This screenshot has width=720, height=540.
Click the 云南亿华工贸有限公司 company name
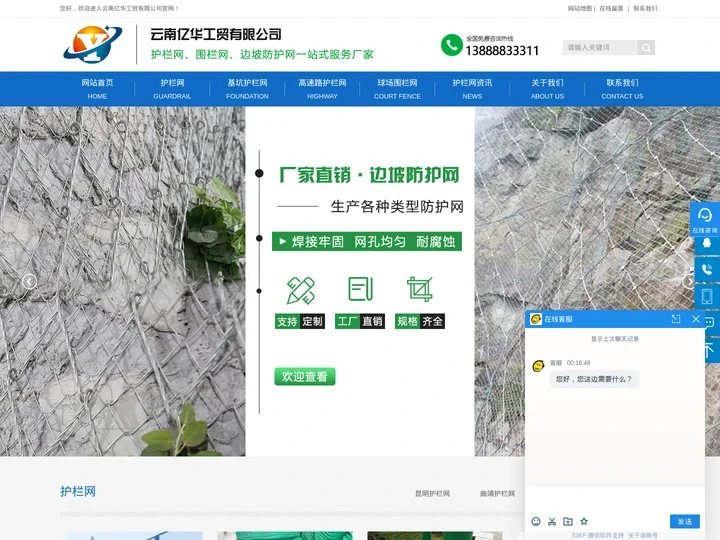pos(216,34)
